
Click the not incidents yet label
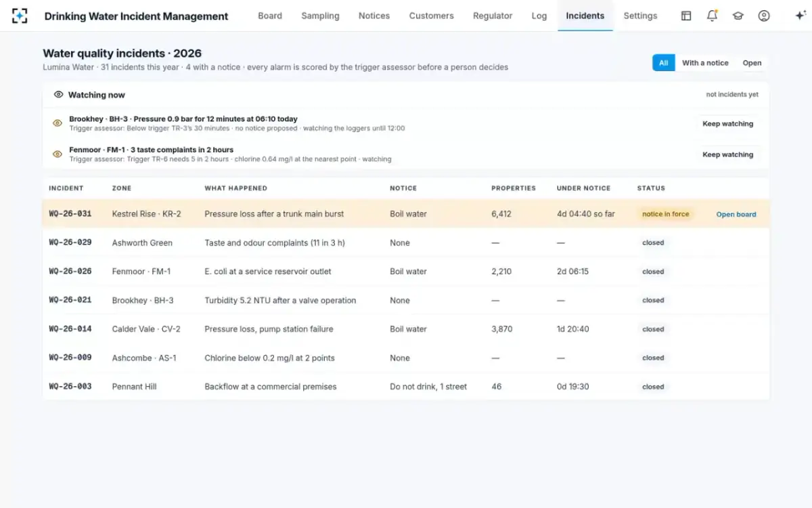click(x=732, y=95)
